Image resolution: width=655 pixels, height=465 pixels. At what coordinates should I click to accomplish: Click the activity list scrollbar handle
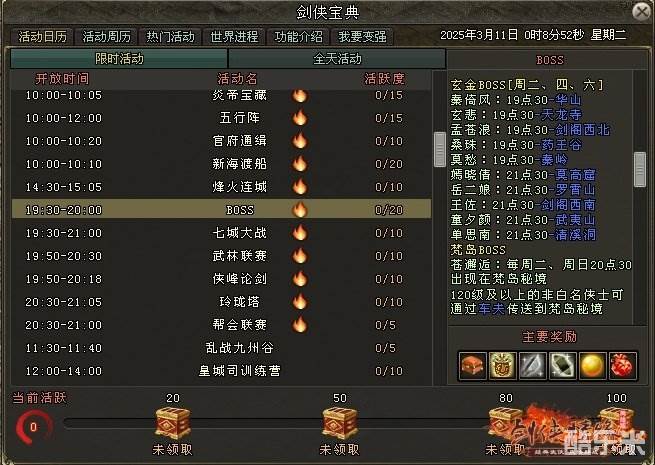440,150
